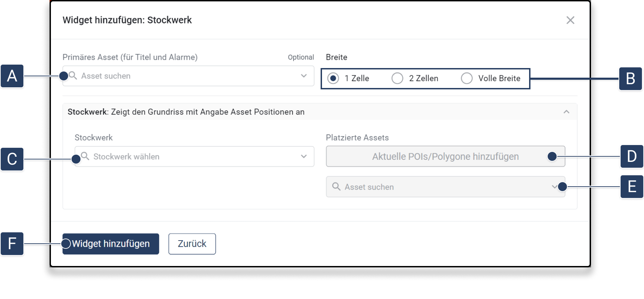644x299 pixels.
Task: Select the 1 Zelle width option
Action: point(333,78)
